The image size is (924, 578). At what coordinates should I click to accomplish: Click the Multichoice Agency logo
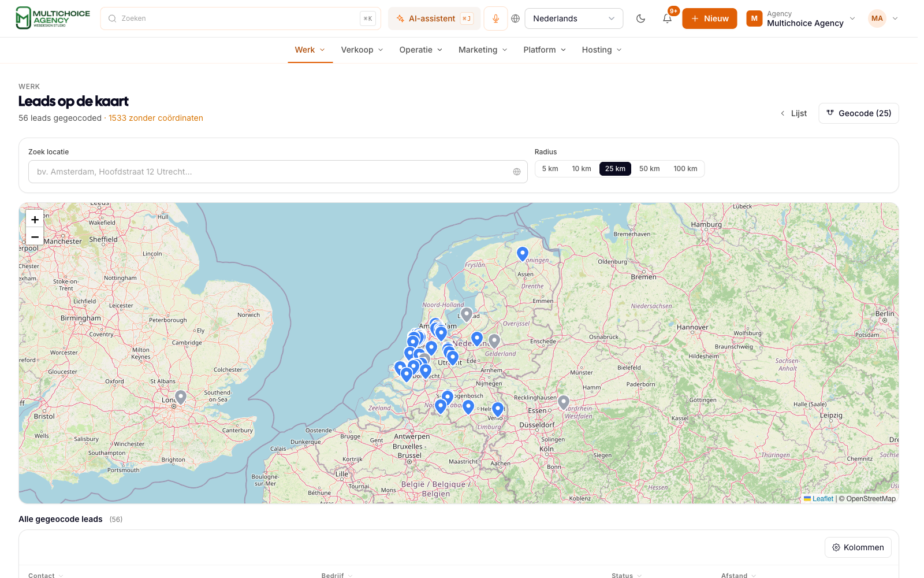pos(53,18)
